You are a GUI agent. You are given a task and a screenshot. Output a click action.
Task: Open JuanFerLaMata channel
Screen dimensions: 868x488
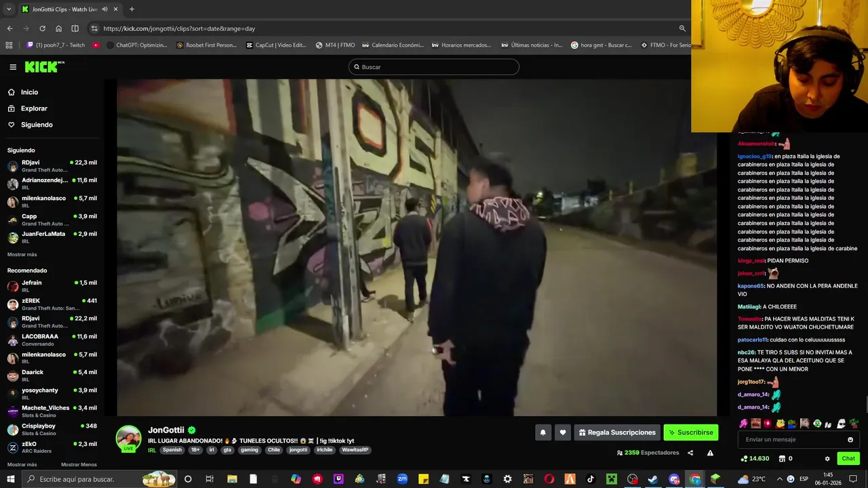[53, 237]
